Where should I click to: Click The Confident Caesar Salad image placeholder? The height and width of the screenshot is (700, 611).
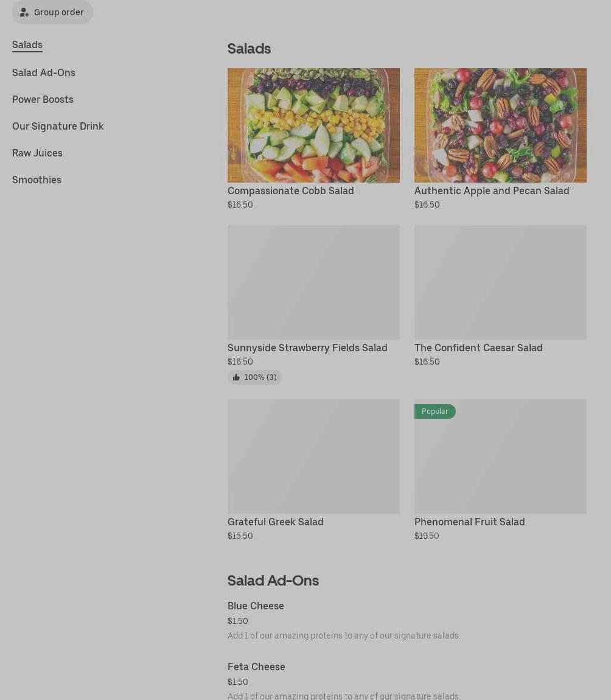pos(500,282)
